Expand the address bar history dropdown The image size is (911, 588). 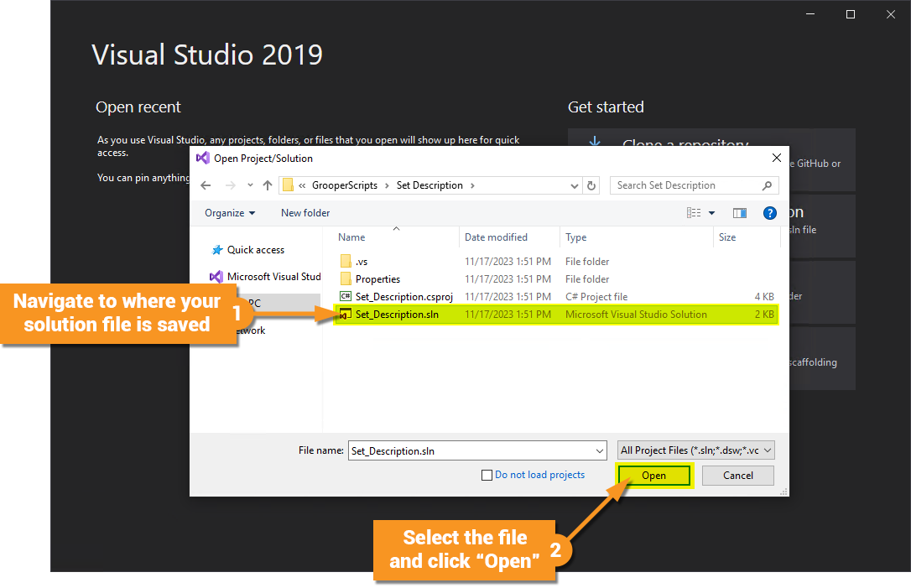tap(574, 186)
